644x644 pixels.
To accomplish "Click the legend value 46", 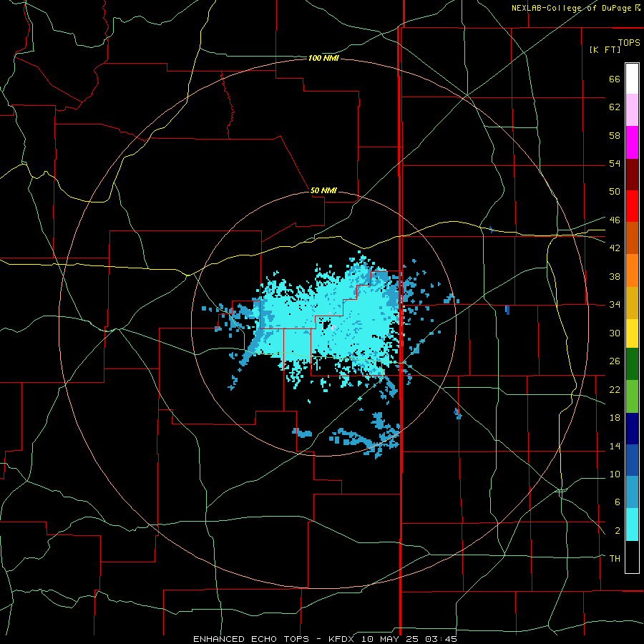I will pos(615,220).
